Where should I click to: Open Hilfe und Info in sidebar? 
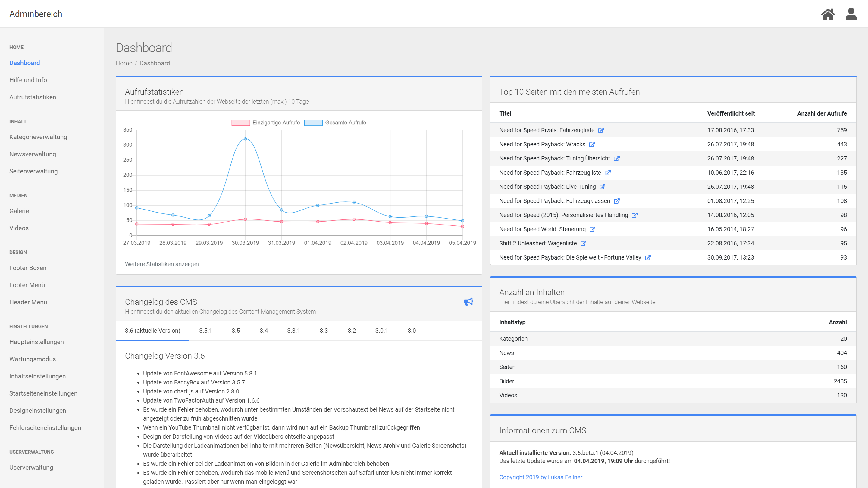pyautogui.click(x=28, y=80)
